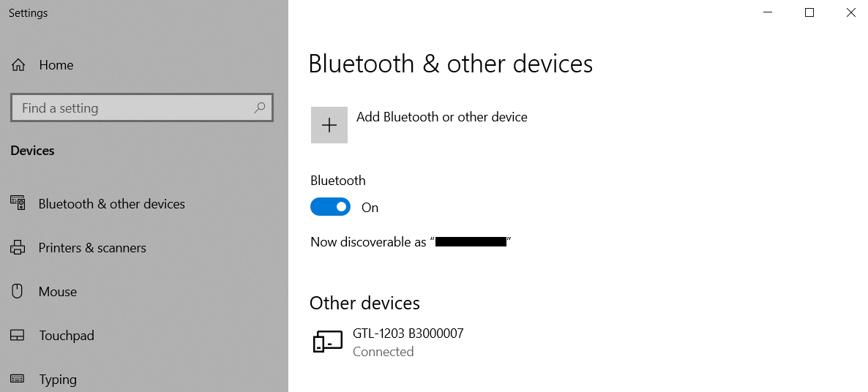Click the GTL-1203 connected device icon

[328, 342]
